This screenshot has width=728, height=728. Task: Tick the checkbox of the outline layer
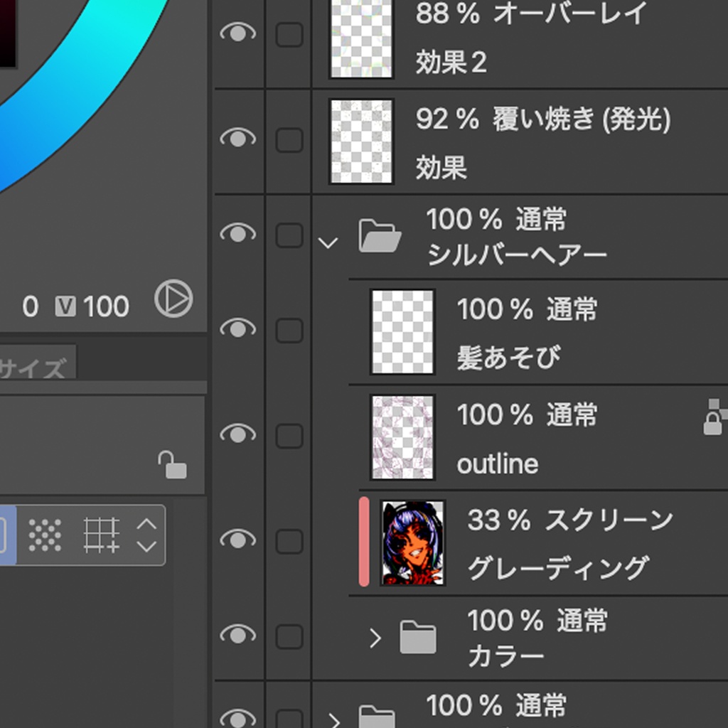289,436
